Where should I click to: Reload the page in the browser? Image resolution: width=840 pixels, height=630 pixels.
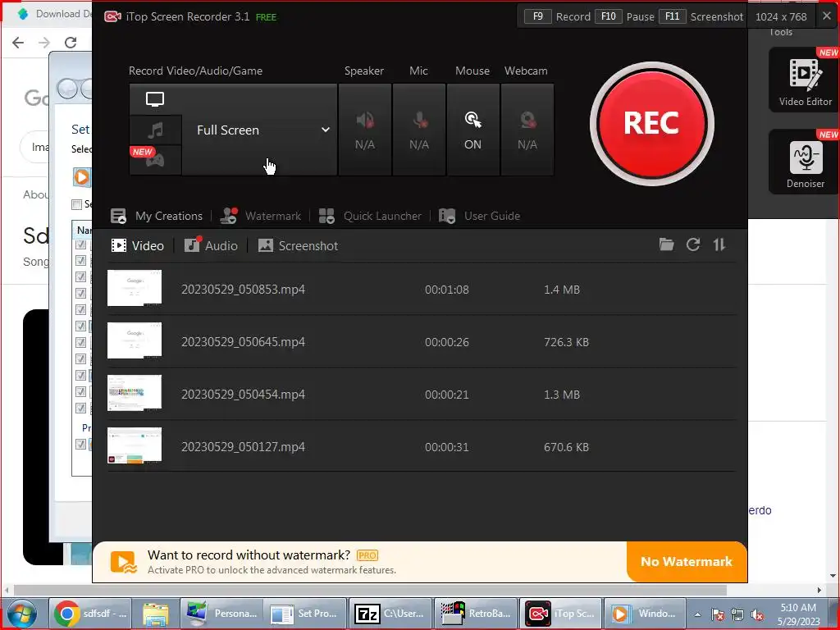pyautogui.click(x=71, y=43)
